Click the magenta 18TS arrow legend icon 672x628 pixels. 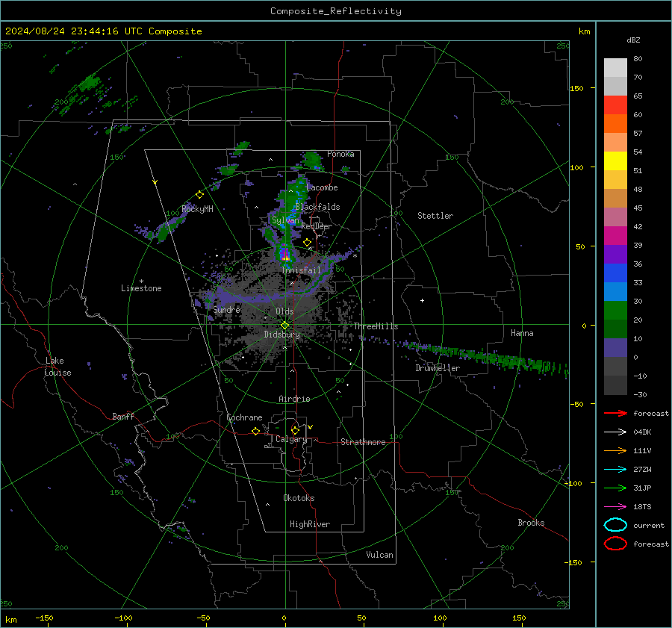pos(615,507)
